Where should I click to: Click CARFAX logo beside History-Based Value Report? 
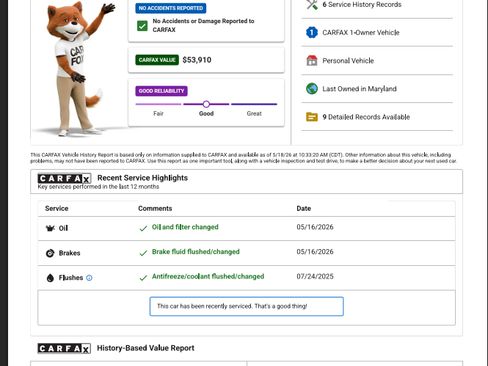click(64, 349)
